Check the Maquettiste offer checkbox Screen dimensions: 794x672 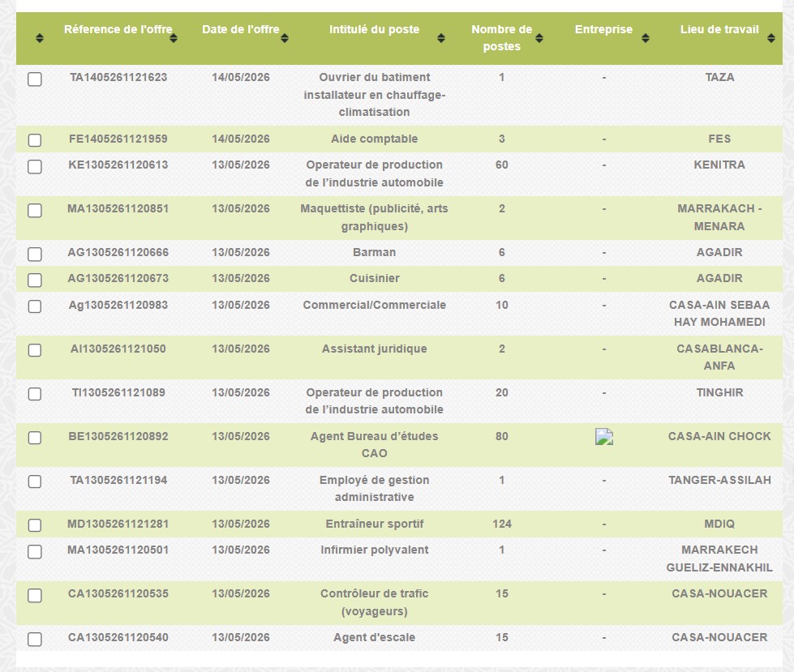point(34,211)
